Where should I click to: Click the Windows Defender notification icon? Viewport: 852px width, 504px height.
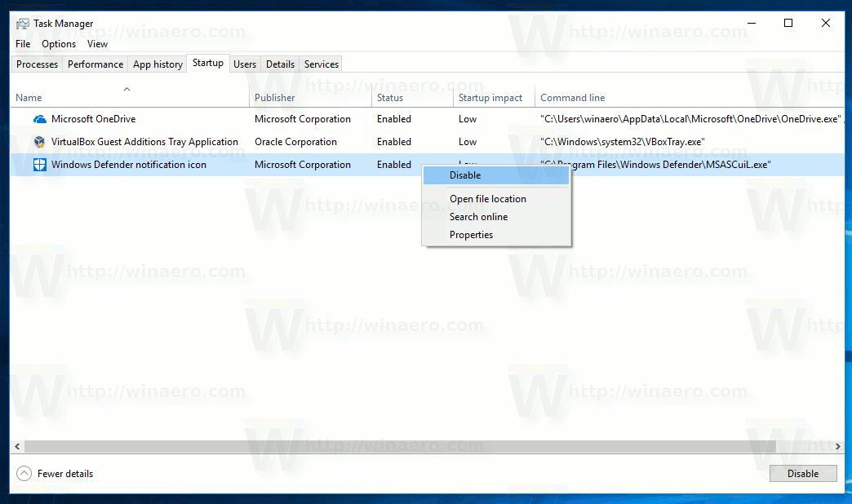coord(40,164)
